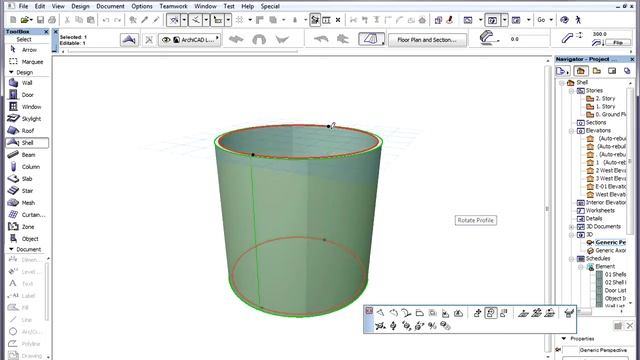The width and height of the screenshot is (640, 360).
Task: Click the Print icon in toolbar
Action: tap(52, 20)
